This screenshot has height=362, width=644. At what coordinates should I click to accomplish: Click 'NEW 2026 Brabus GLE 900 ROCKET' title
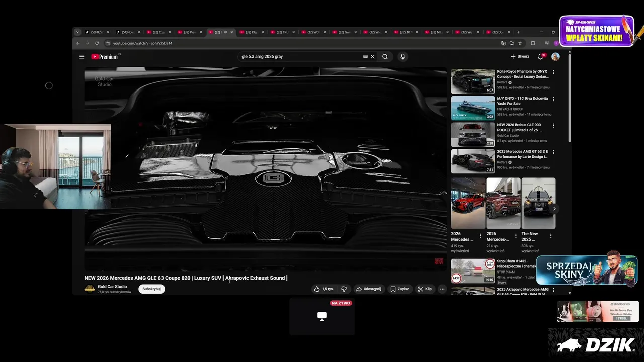(x=519, y=127)
